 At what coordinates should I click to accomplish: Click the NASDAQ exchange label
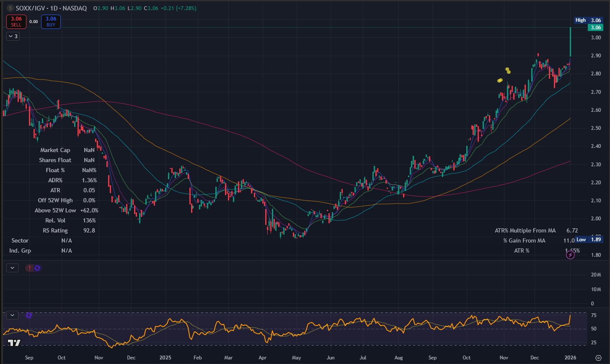coord(75,8)
